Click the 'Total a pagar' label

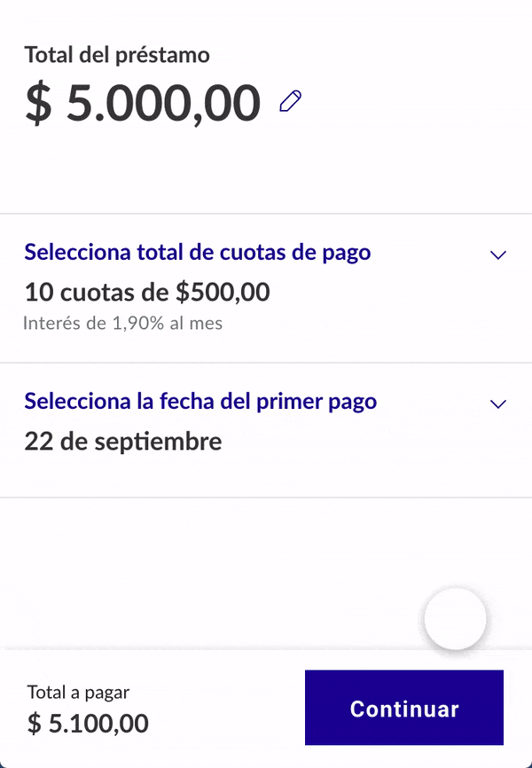[78, 692]
